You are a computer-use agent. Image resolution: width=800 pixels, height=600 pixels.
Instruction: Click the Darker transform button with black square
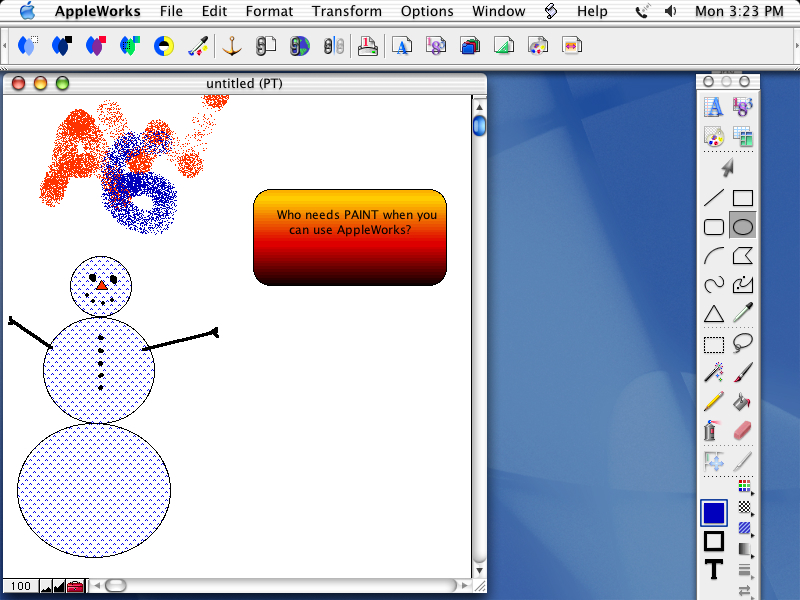click(x=61, y=46)
